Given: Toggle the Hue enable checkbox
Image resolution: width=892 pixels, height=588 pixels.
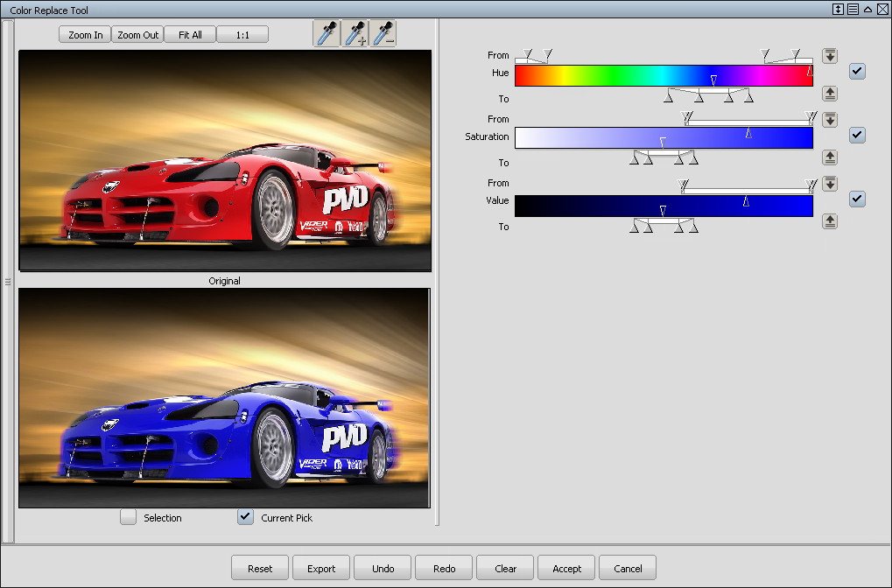Looking at the screenshot, I should tap(857, 71).
